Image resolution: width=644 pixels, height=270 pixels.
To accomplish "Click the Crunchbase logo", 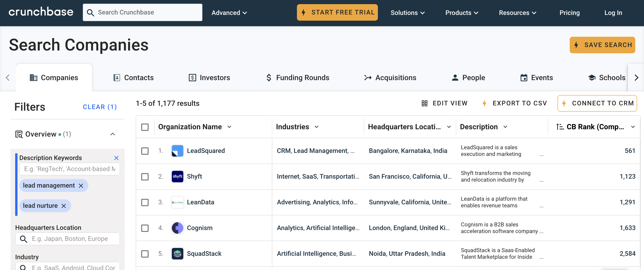I will (41, 12).
